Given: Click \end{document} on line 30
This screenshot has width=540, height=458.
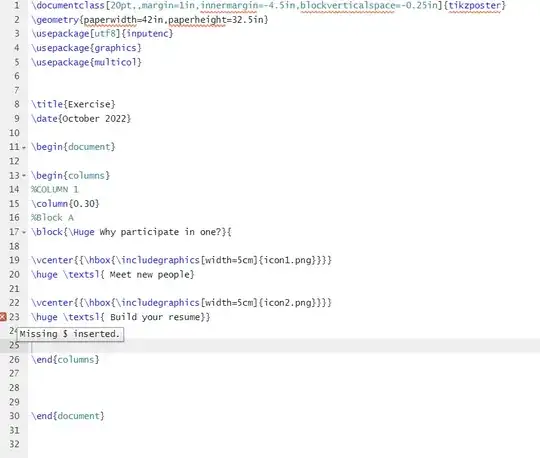Looking at the screenshot, I should [68, 416].
